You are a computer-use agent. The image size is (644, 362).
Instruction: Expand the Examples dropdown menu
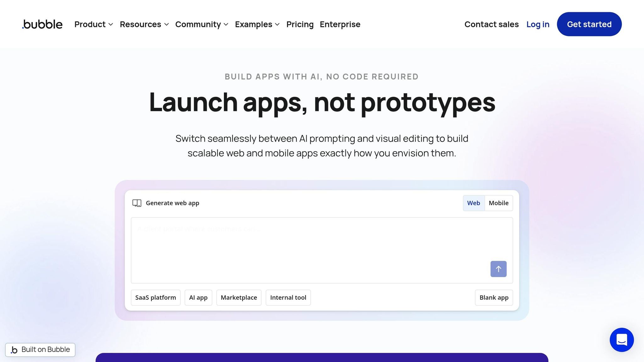[x=257, y=24]
